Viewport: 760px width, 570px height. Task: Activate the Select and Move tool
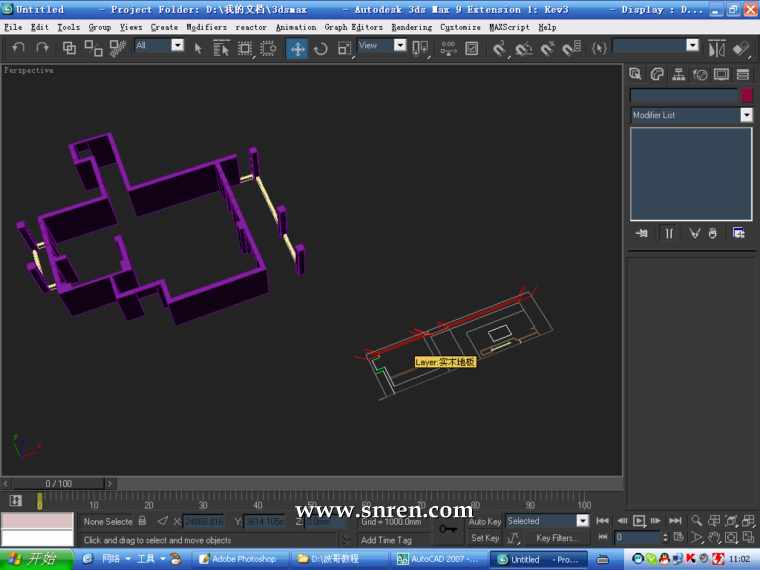tap(297, 48)
